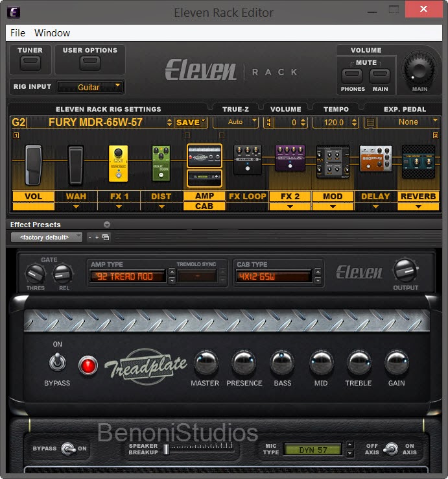Click the Eleven Rack app icon in title bar
Viewport: 448px width, 479px height.
coord(14,12)
